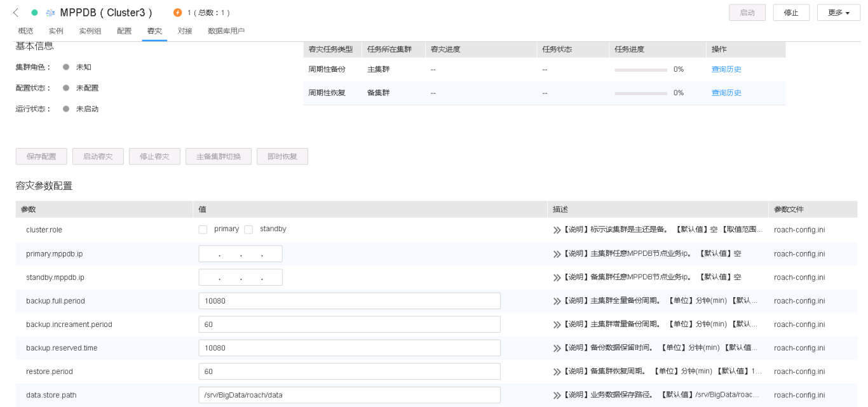Expand the restore.period description chevron
This screenshot has width=868, height=407.
pyautogui.click(x=557, y=371)
